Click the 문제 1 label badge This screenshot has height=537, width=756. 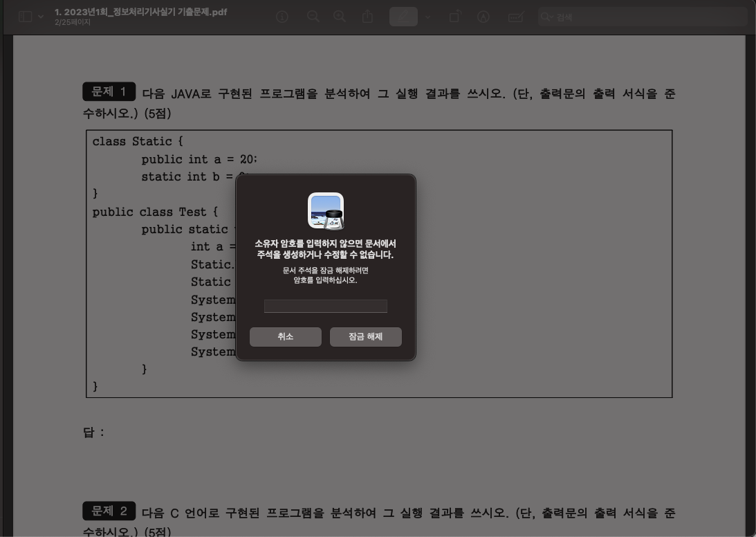(x=109, y=91)
